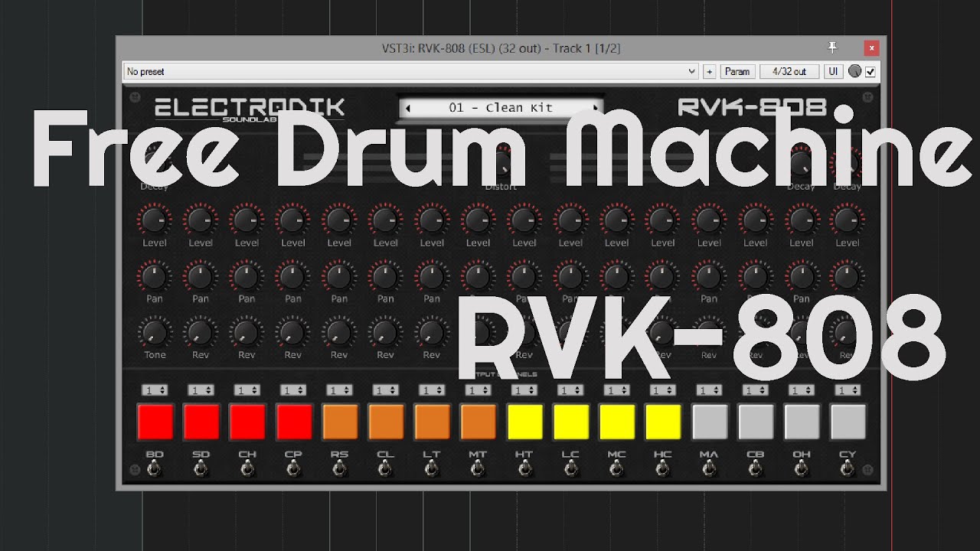Image resolution: width=980 pixels, height=551 pixels.
Task: Go to next kit with right arrow
Action: click(596, 108)
